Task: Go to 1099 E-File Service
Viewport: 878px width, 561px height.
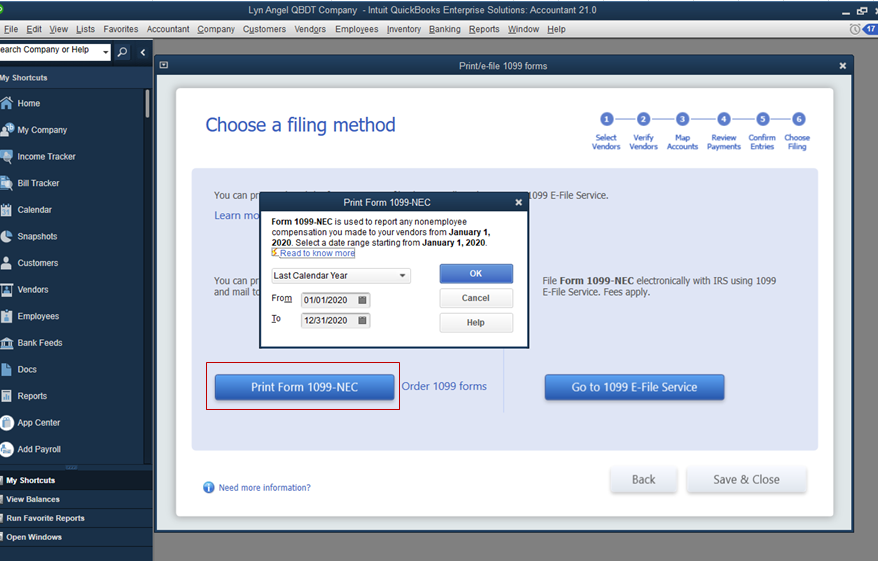Action: tap(634, 387)
